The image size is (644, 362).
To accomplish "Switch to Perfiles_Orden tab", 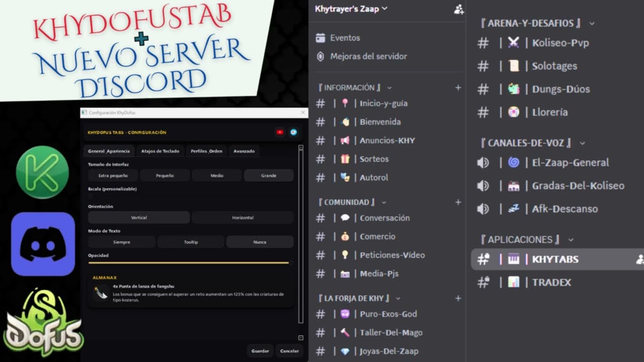I will click(206, 151).
